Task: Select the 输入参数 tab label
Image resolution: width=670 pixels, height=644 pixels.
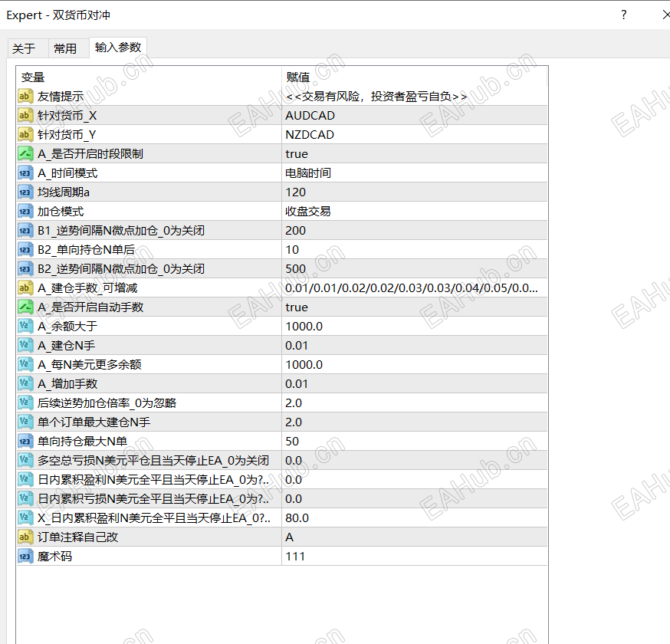Action: click(x=117, y=48)
